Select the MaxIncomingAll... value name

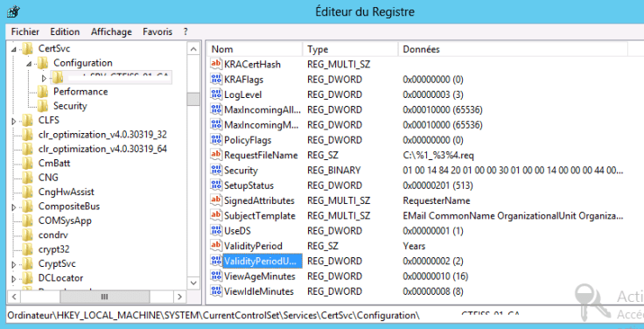point(262,109)
